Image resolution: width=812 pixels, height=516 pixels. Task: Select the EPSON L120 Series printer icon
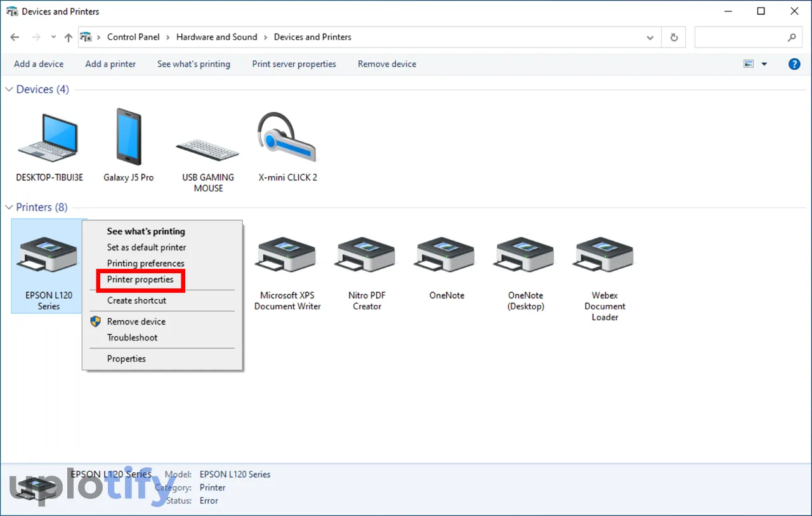pyautogui.click(x=48, y=254)
